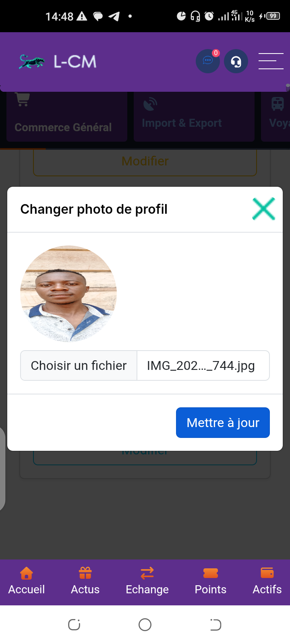The height and width of the screenshot is (644, 290).
Task: Tap the bus Voyage category icon
Action: pos(278,104)
